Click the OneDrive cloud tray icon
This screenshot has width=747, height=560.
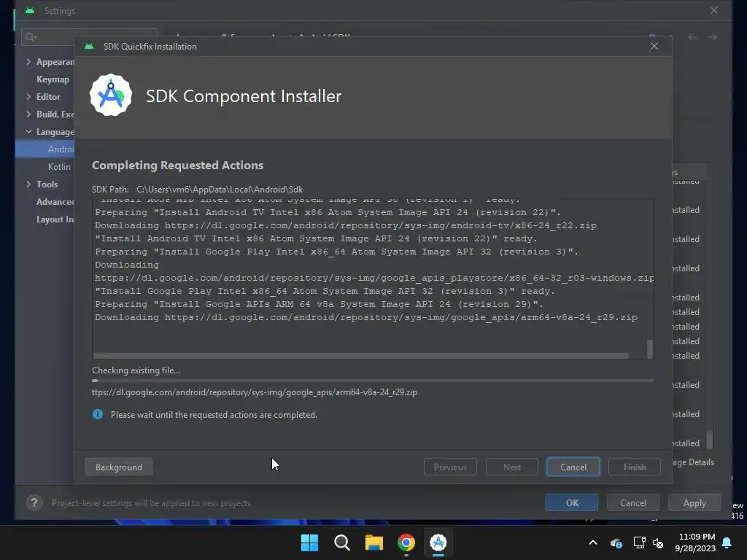pyautogui.click(x=616, y=542)
